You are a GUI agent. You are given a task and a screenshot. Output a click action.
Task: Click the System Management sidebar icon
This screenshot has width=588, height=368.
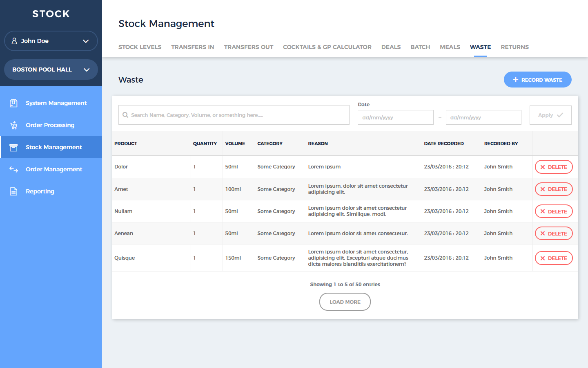[x=13, y=103]
